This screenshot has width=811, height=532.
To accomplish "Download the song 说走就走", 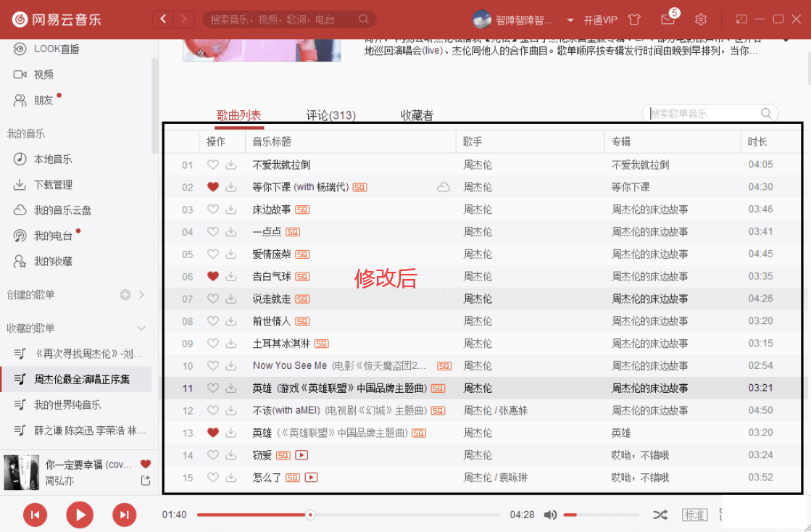I will [x=231, y=299].
